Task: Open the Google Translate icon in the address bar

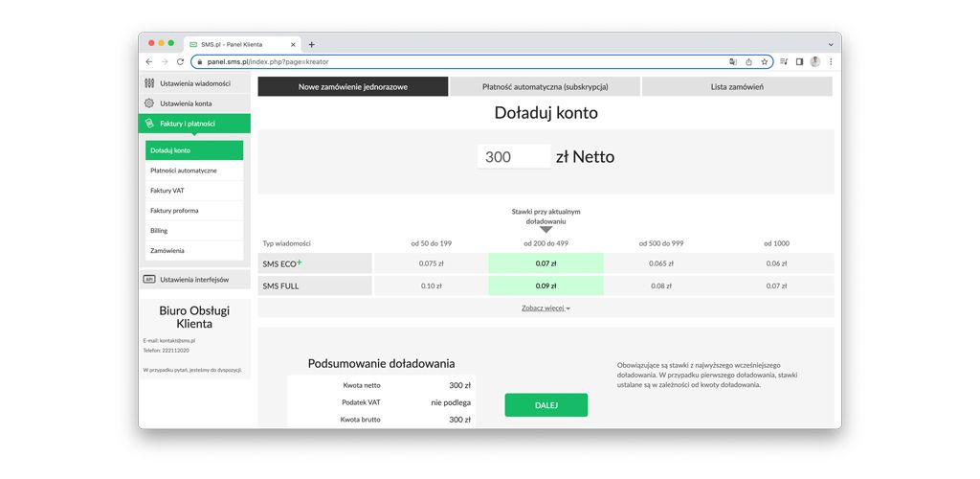Action: point(732,61)
